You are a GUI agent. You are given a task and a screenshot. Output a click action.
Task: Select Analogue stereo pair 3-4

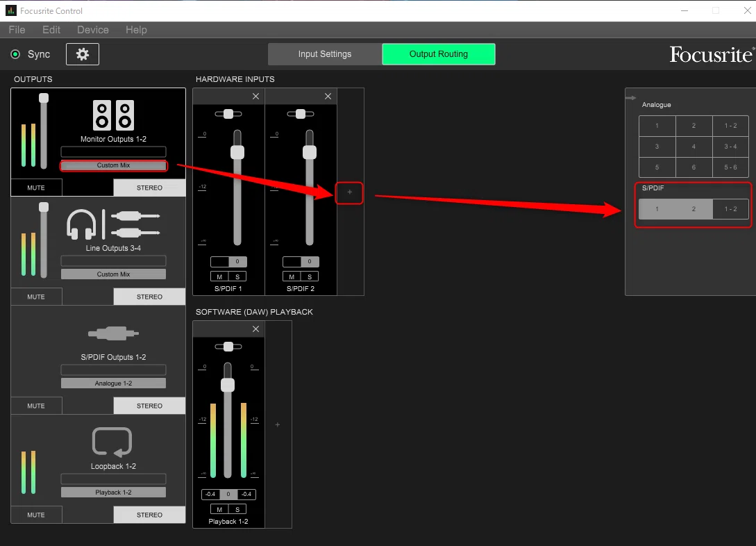pyautogui.click(x=730, y=147)
